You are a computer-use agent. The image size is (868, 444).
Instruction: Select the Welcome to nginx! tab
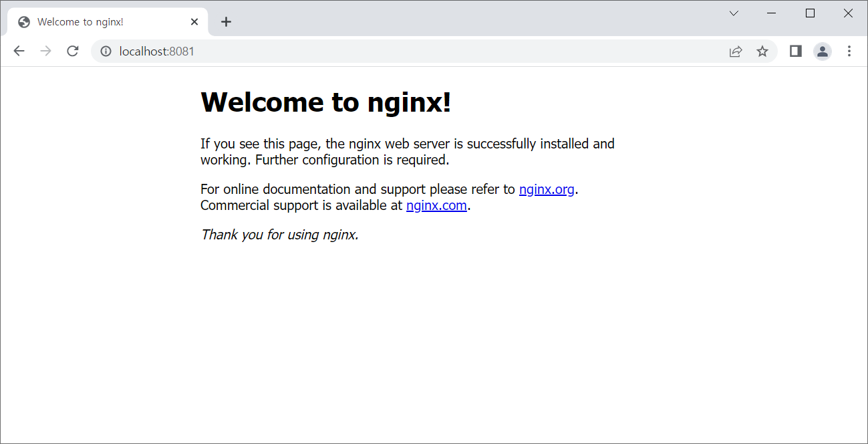pyautogui.click(x=108, y=21)
